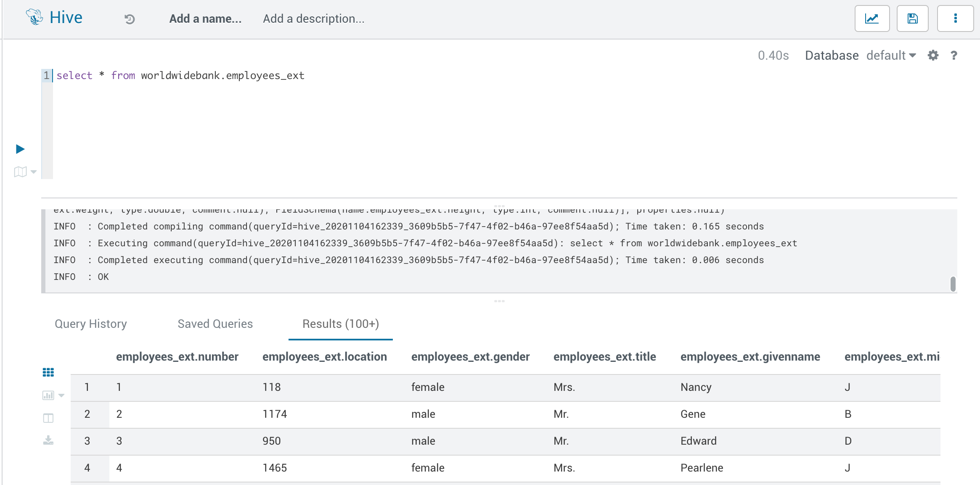Open Hive editor settings gear
980x485 pixels.
[x=933, y=55]
